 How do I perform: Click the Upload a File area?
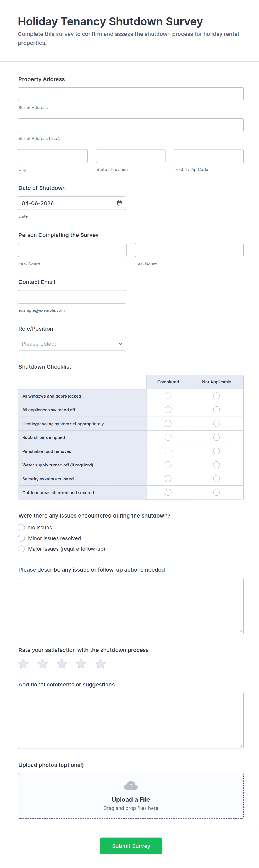pos(131,800)
